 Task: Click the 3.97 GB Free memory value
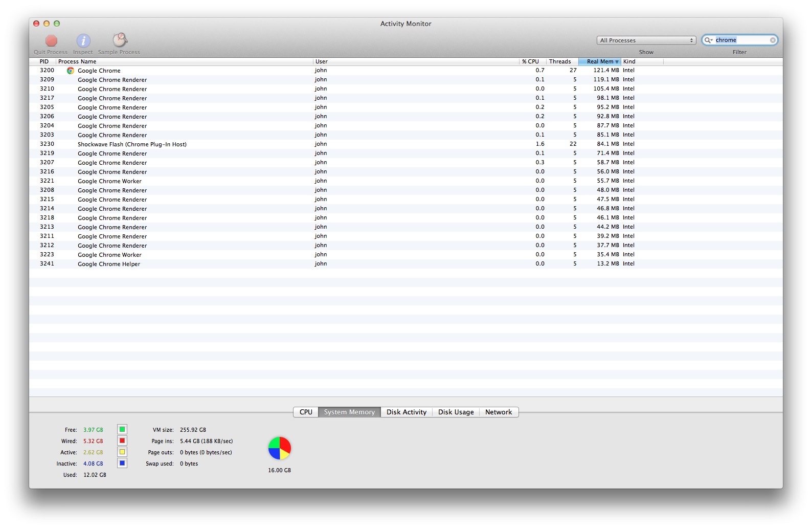click(93, 430)
